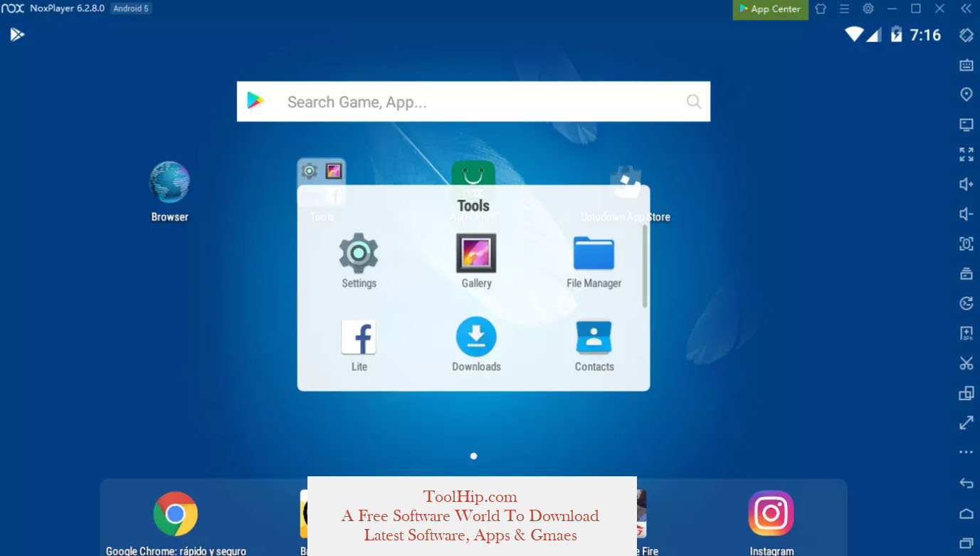Click the install APK icon

point(966,333)
